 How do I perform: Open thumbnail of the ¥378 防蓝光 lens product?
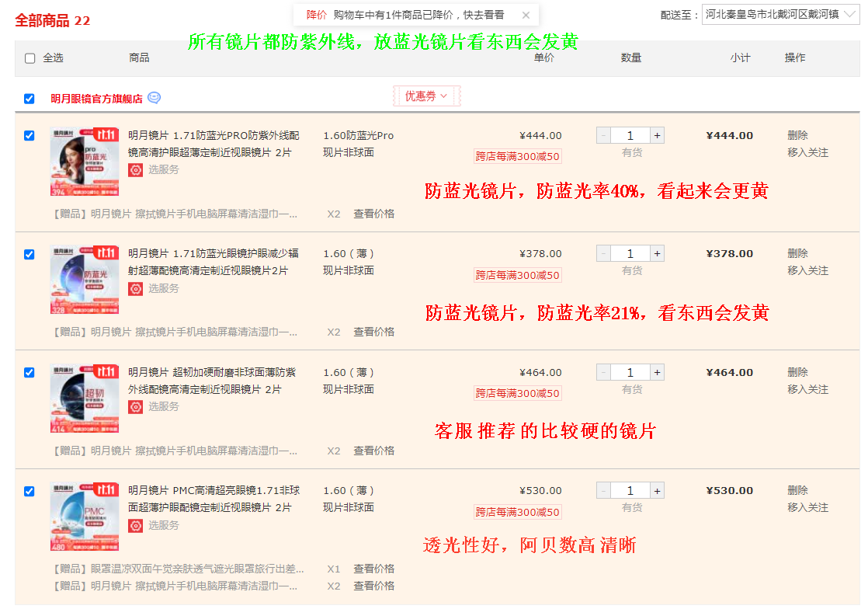click(84, 279)
